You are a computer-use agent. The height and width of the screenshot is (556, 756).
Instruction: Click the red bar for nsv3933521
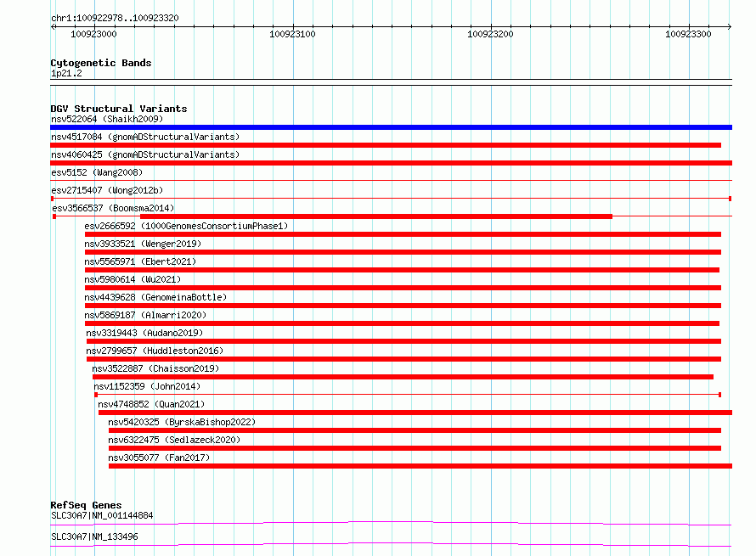[403, 252]
